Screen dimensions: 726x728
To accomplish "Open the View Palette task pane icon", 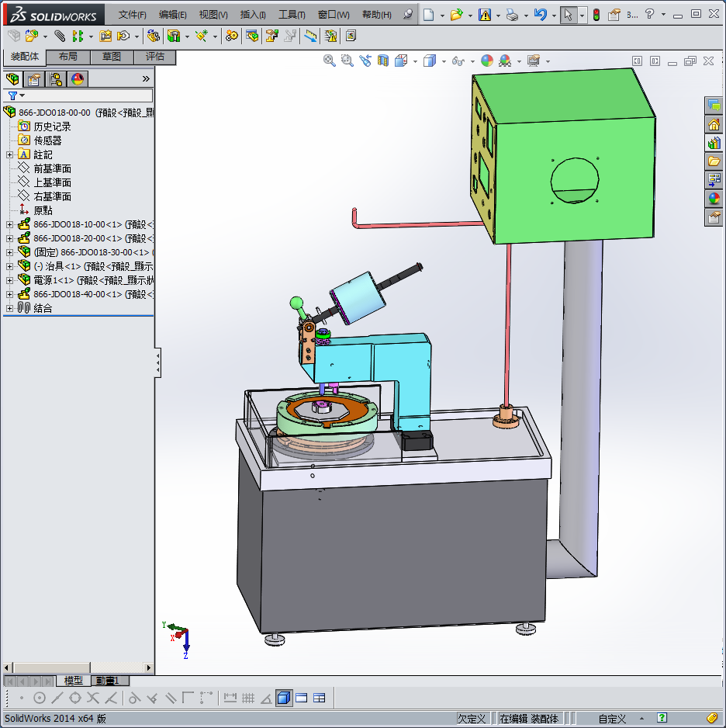I will (x=714, y=180).
